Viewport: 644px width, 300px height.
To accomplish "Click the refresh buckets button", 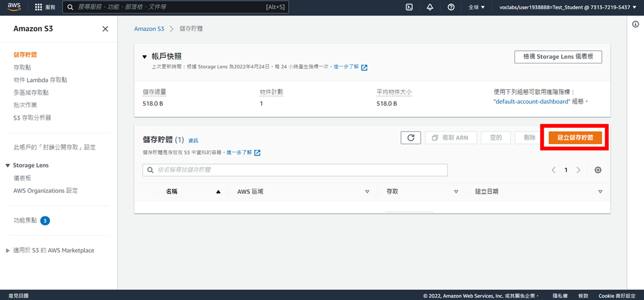I will 411,138.
